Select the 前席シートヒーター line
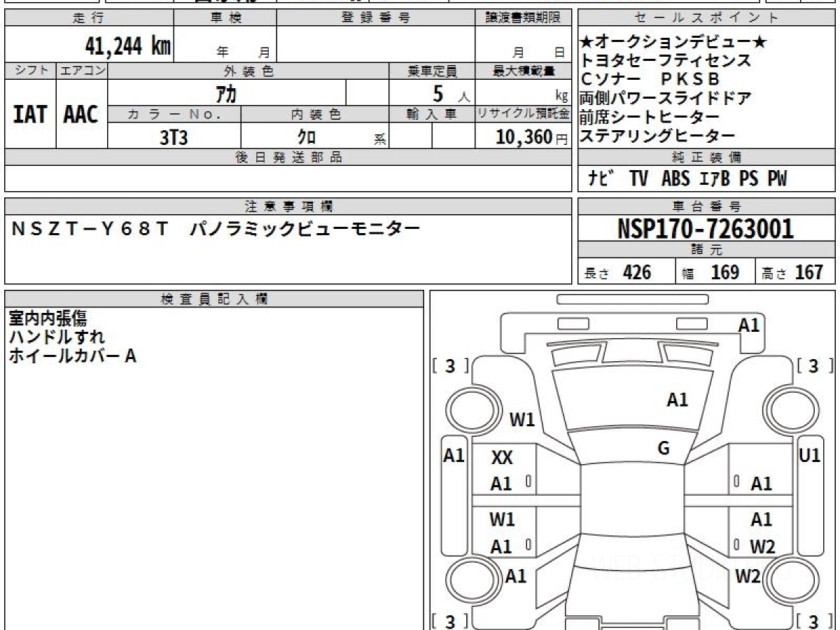The height and width of the screenshot is (630, 840). [x=650, y=117]
